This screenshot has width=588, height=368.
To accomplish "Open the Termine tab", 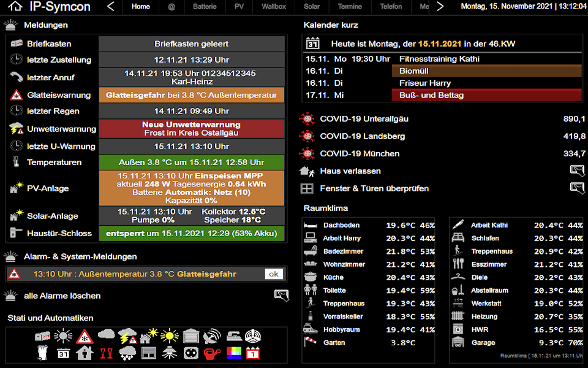I will pyautogui.click(x=350, y=7).
